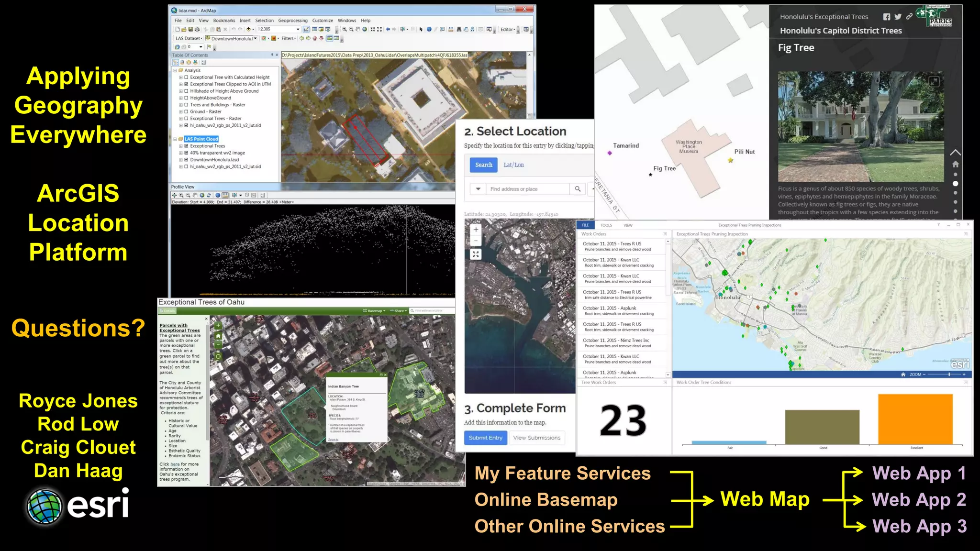Click the Save icon in ArcMap toolbar

pos(191,29)
